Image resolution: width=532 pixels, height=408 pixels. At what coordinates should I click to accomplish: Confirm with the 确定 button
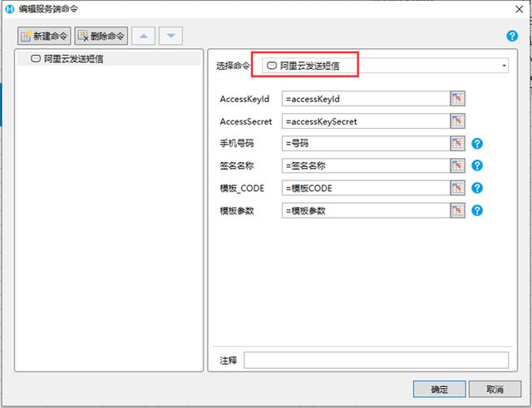(440, 389)
